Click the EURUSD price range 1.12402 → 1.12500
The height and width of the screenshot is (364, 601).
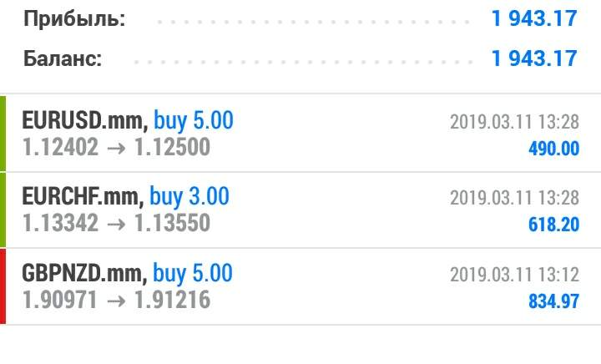(x=116, y=148)
